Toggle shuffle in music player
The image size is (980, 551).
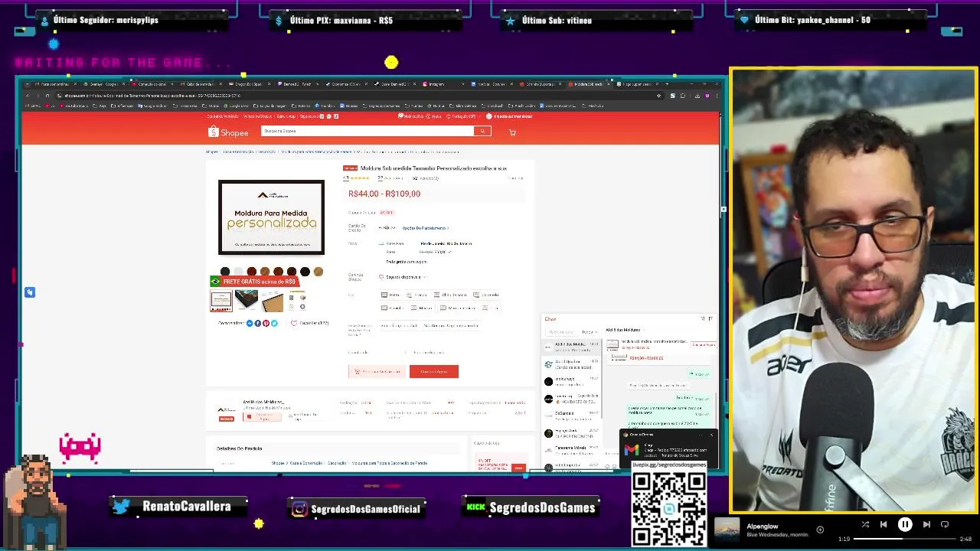pos(865,524)
